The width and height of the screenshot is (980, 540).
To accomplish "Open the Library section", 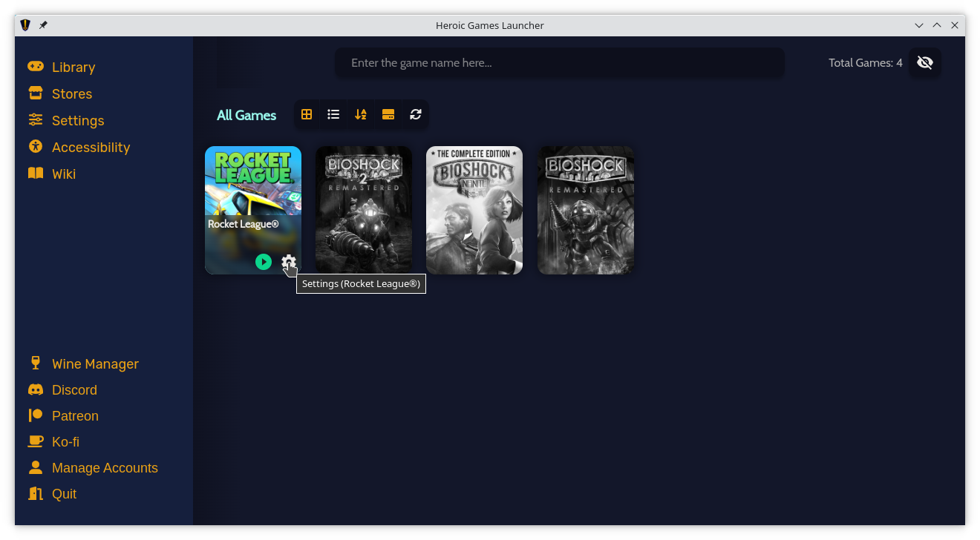I will coord(73,67).
